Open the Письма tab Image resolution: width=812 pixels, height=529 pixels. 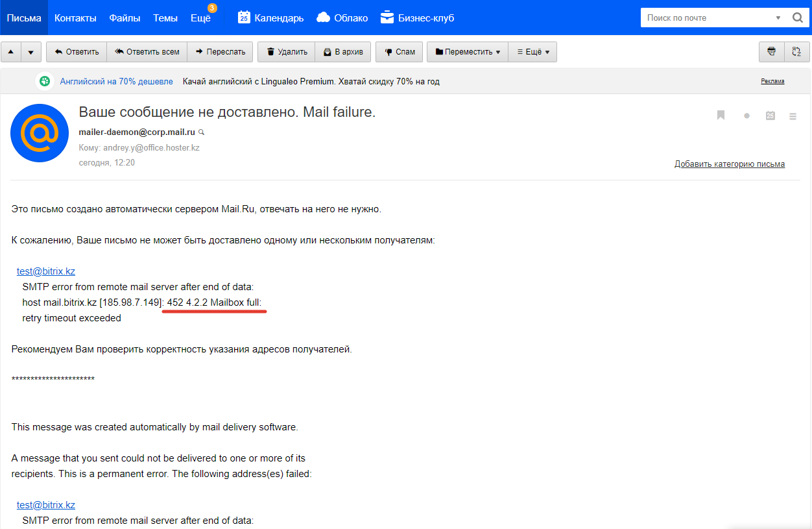24,18
